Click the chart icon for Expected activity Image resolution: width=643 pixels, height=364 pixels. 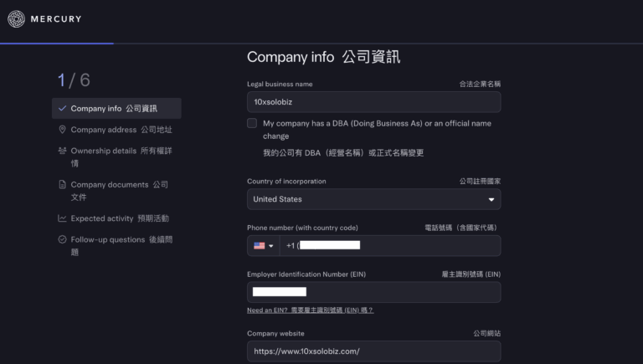62,218
